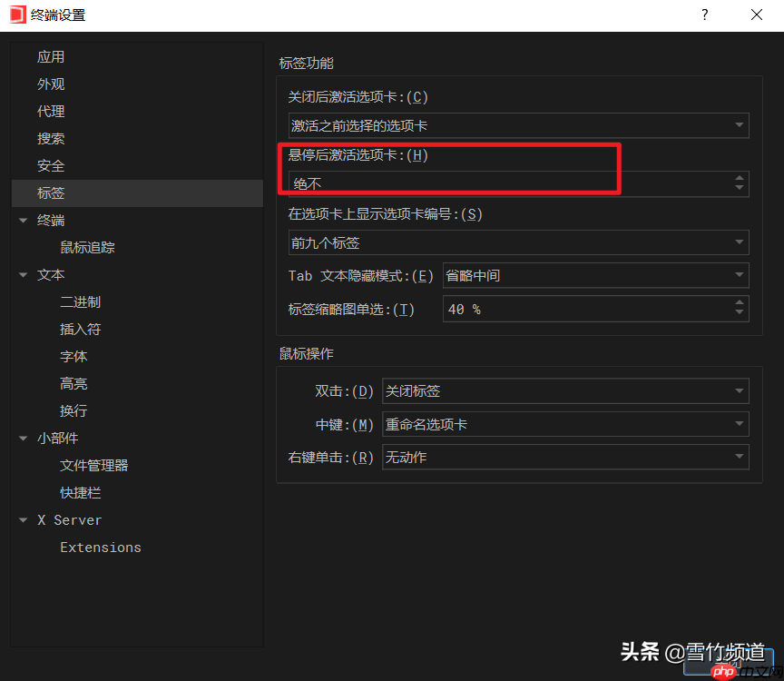
Task: Click the 标签缩略图单选:(T) label
Action: coord(351,310)
